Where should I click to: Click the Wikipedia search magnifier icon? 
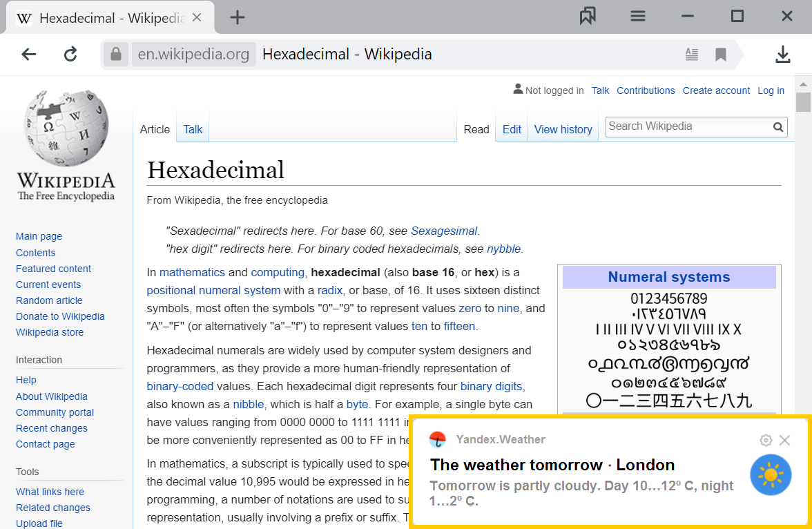pyautogui.click(x=777, y=127)
